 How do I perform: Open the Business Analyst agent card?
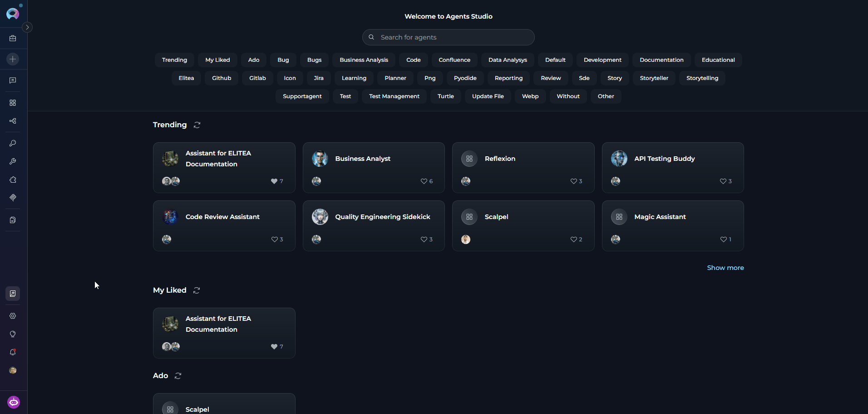pos(374,168)
